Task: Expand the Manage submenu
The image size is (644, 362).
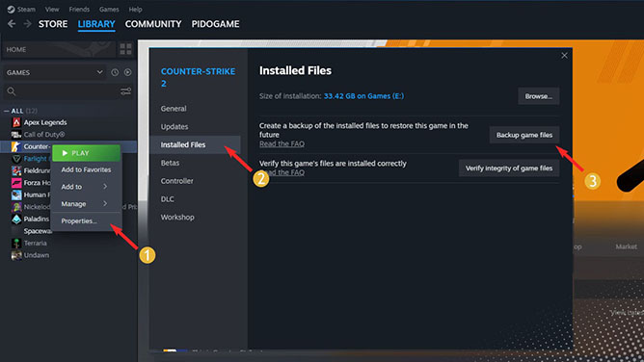Action: (86, 204)
